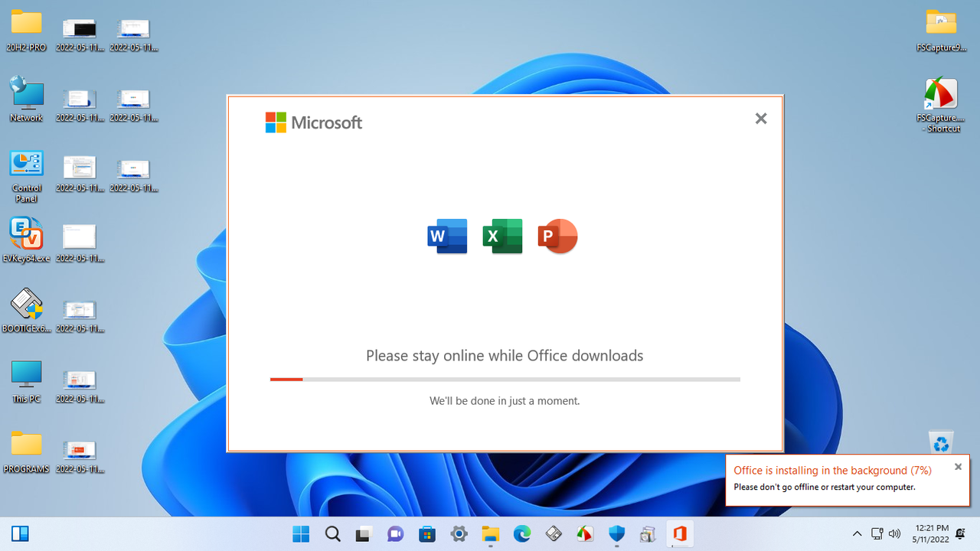Open the Windows Start menu
Viewport: 980px width, 551px height.
(x=301, y=534)
